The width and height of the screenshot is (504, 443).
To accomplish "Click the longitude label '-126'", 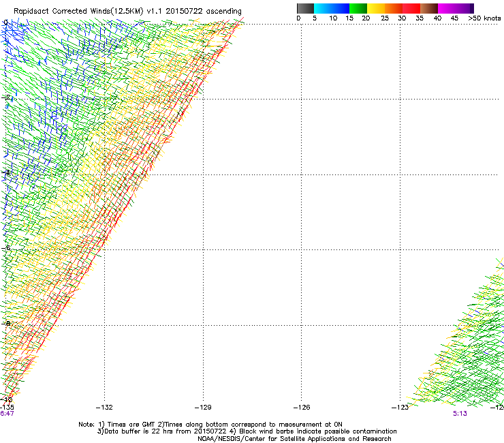I will [302, 408].
